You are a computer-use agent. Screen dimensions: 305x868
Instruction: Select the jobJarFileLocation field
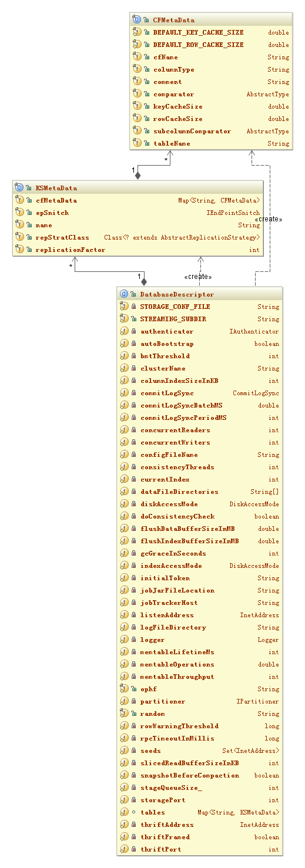tap(200, 590)
